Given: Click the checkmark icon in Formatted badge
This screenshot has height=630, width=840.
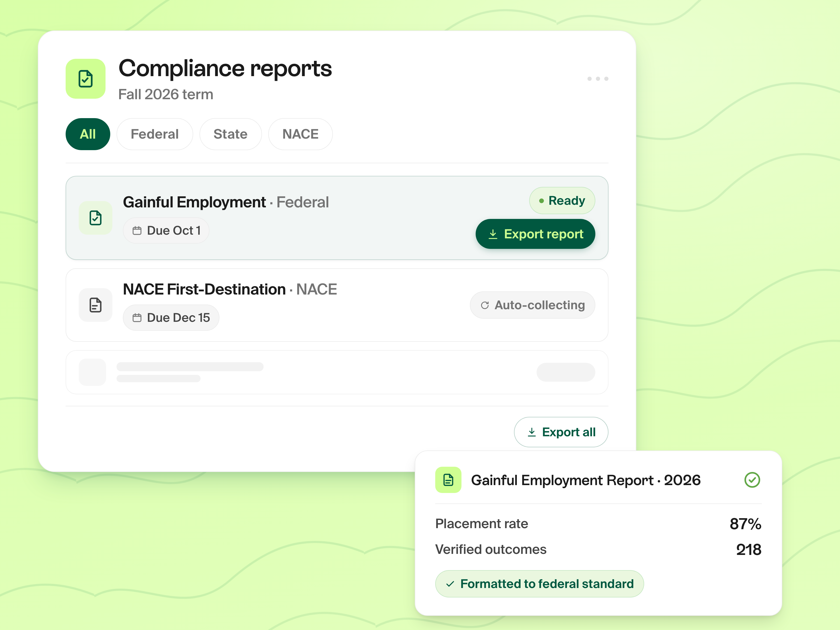Looking at the screenshot, I should tap(450, 584).
